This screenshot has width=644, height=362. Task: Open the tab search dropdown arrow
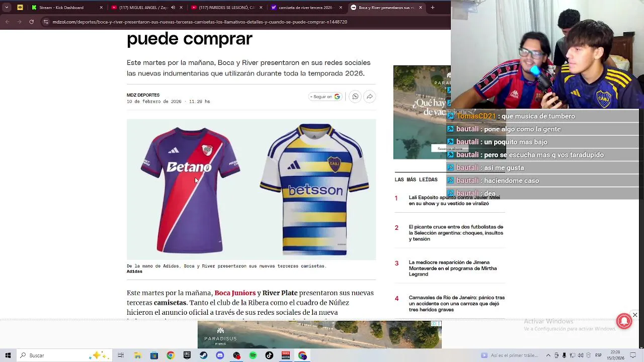7,8
